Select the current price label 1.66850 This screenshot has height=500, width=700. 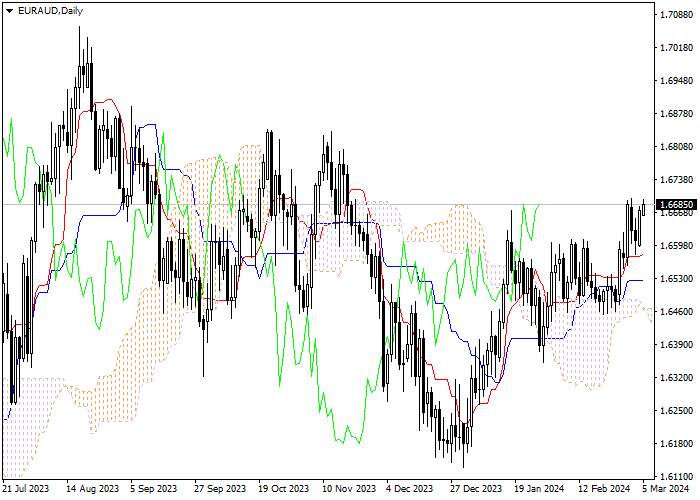(x=676, y=204)
